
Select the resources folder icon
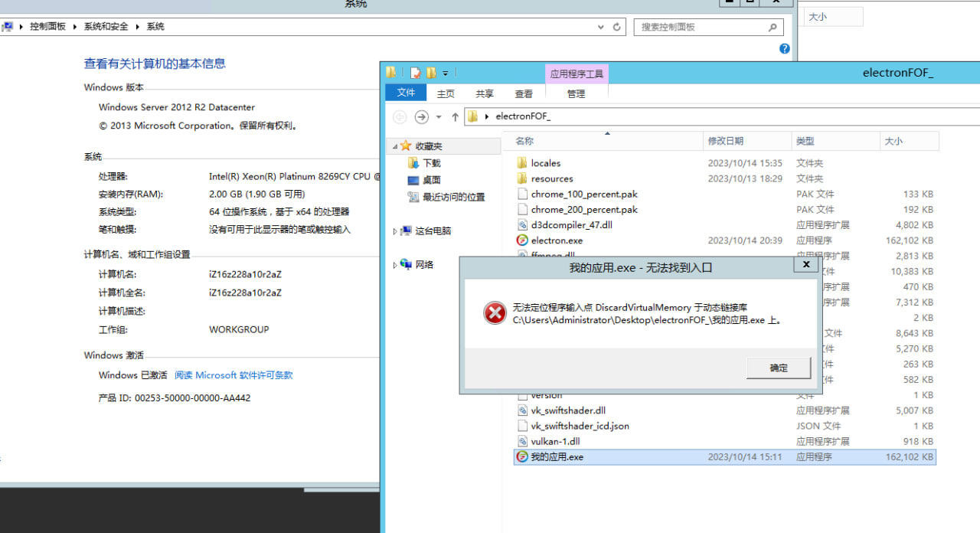[x=522, y=178]
